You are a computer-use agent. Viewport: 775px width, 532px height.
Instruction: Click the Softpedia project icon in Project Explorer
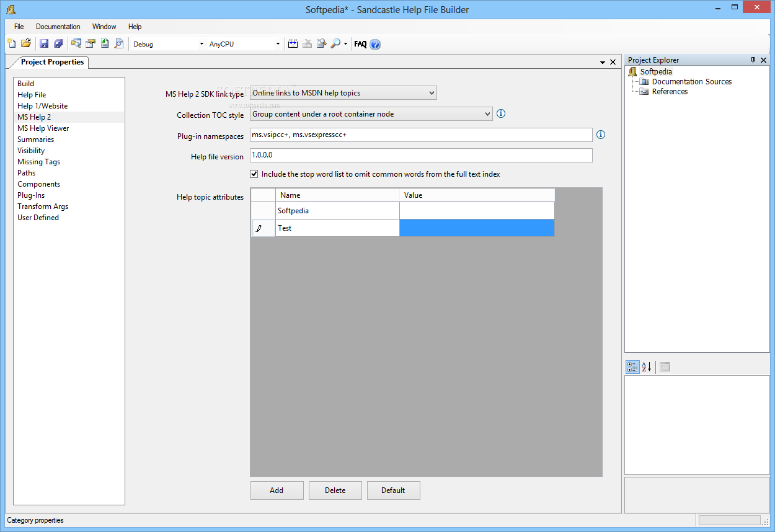coord(632,72)
